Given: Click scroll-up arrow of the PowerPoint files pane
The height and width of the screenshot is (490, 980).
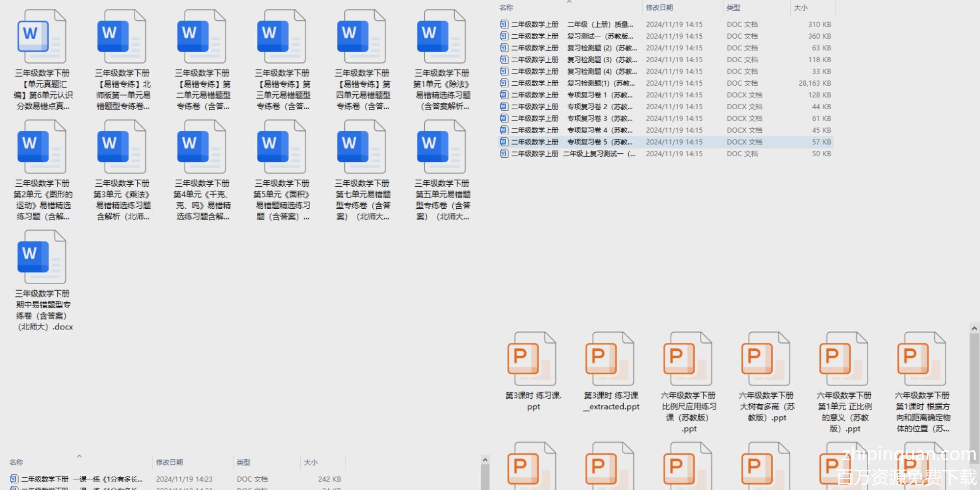Looking at the screenshot, I should [x=974, y=328].
